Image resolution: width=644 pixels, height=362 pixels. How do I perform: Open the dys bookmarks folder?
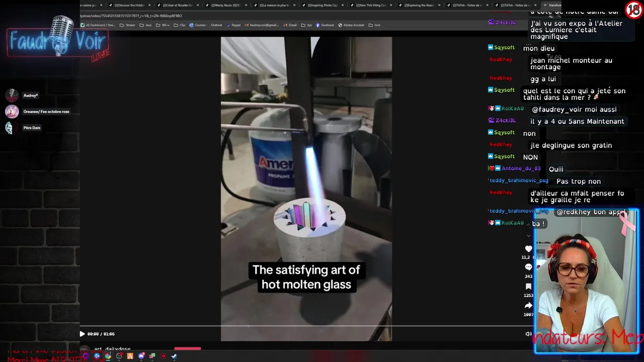point(307,25)
